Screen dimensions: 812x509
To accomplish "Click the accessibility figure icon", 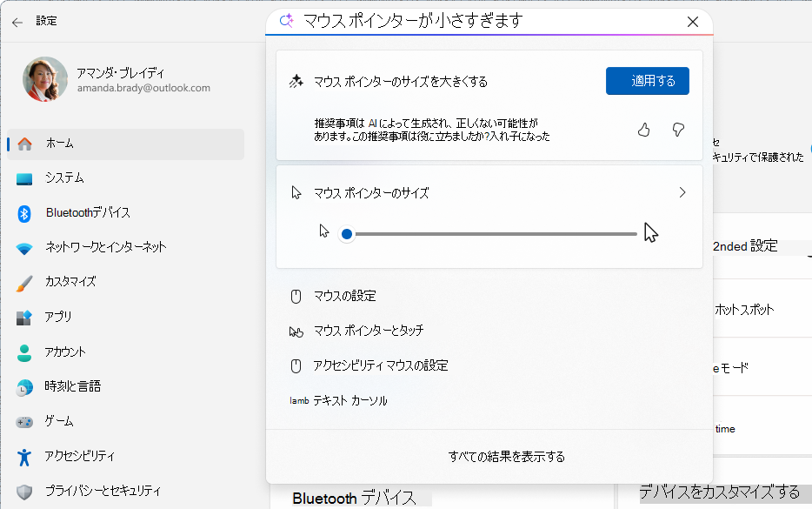I will tap(24, 457).
